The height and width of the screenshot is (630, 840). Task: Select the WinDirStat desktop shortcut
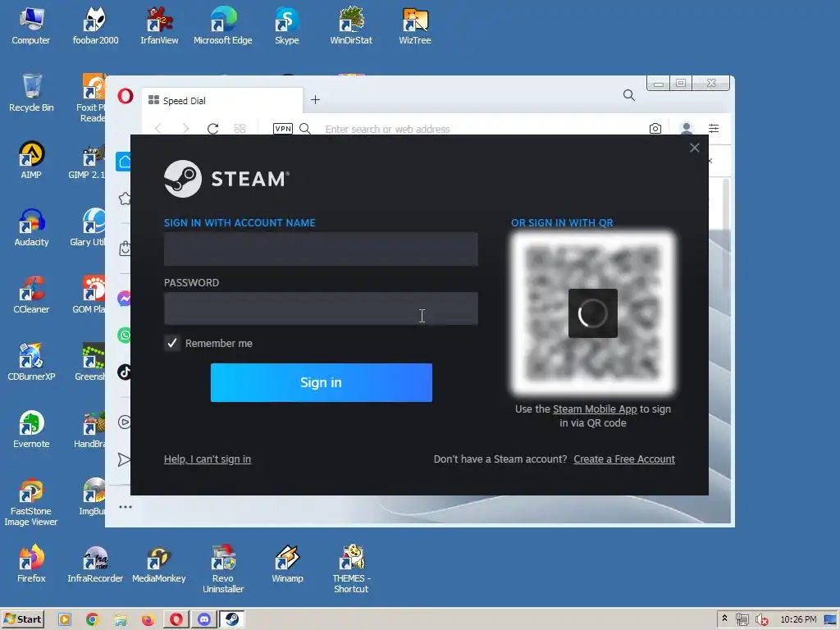(x=351, y=25)
